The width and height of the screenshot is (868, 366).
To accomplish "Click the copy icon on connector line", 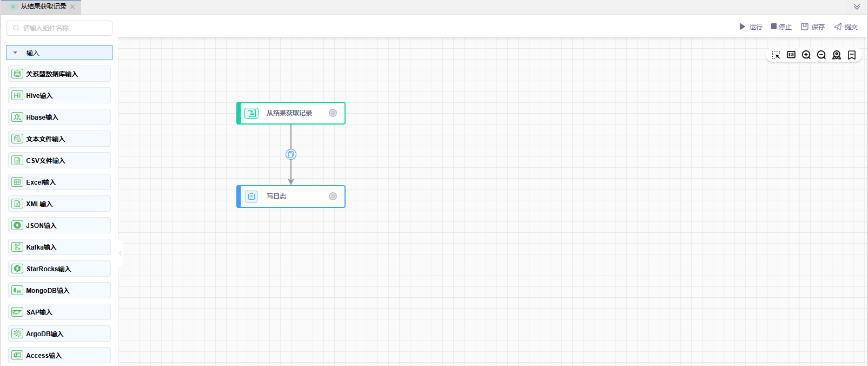I will click(291, 154).
